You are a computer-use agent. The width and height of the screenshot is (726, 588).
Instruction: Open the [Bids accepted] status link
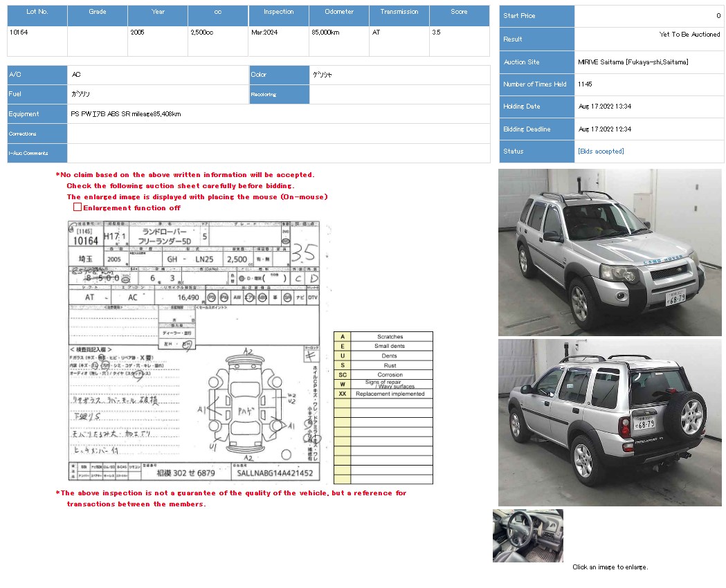click(601, 151)
